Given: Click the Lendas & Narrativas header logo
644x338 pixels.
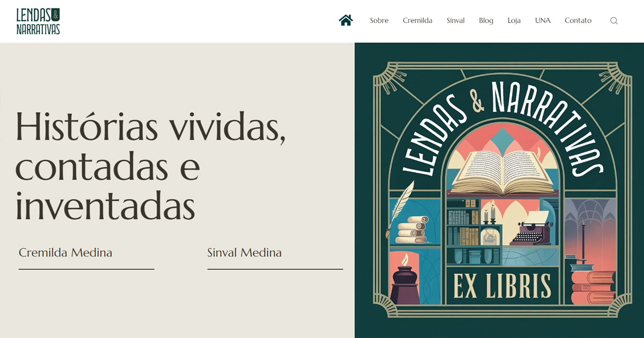Looking at the screenshot, I should (x=38, y=21).
